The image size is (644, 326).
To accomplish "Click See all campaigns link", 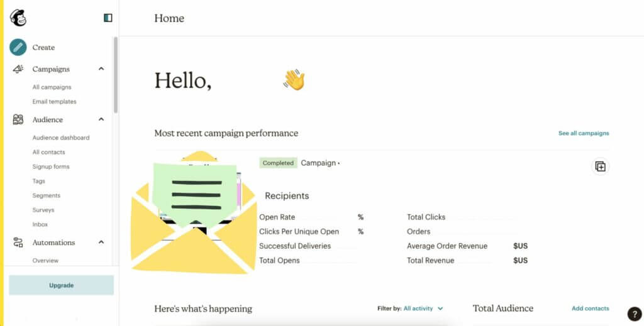I will (x=584, y=133).
